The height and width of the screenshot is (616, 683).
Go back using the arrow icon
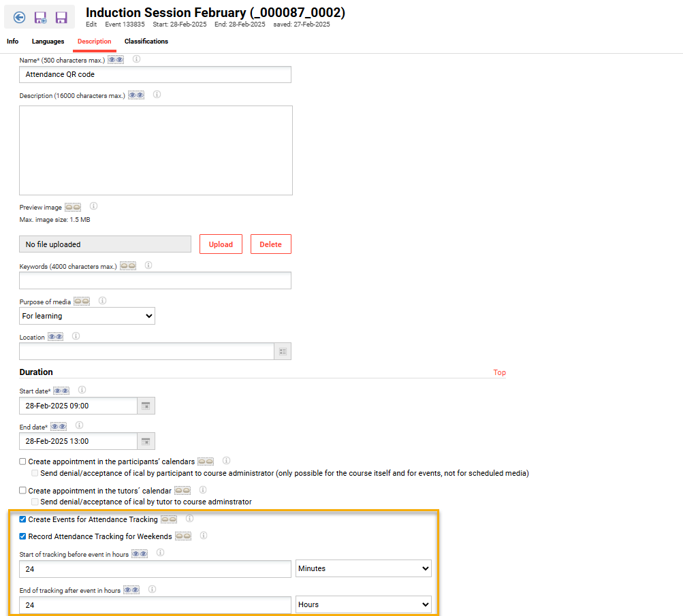click(19, 18)
